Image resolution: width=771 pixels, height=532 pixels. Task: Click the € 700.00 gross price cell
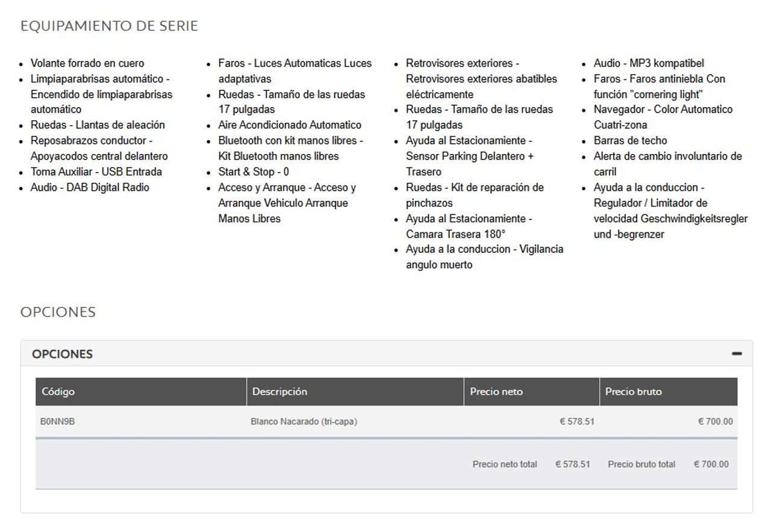tap(715, 422)
